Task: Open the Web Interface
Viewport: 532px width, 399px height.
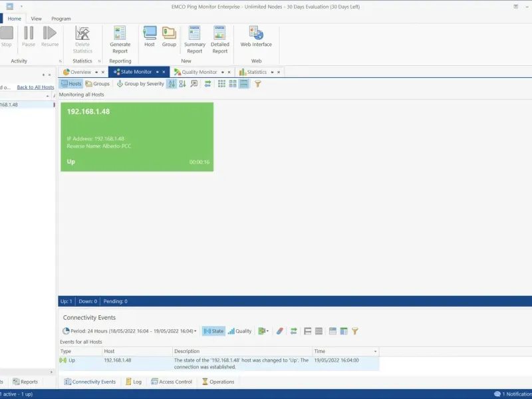Action: pyautogui.click(x=256, y=37)
